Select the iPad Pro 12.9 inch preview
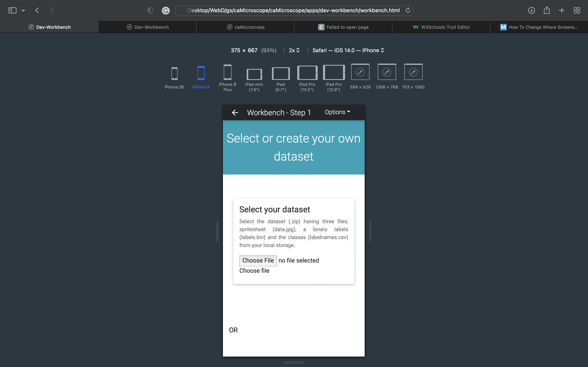 333,73
